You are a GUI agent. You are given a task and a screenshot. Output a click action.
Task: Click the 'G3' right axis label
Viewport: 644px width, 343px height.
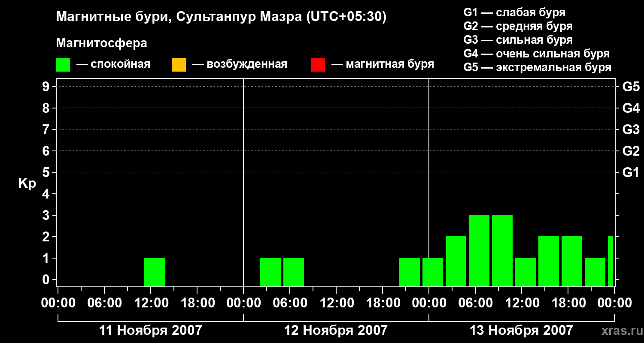[631, 129]
